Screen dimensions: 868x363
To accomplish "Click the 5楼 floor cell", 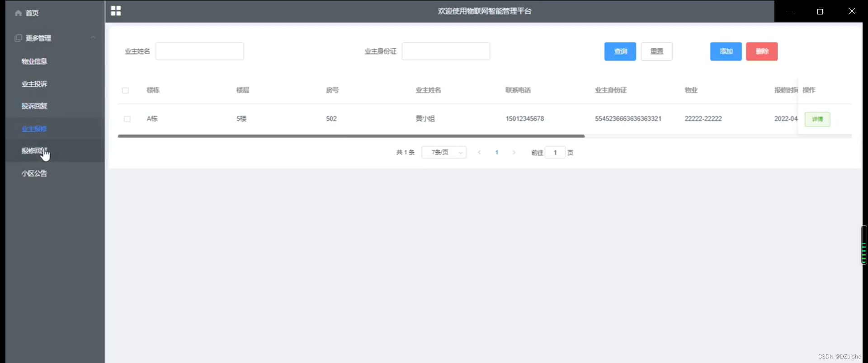I will [x=241, y=119].
